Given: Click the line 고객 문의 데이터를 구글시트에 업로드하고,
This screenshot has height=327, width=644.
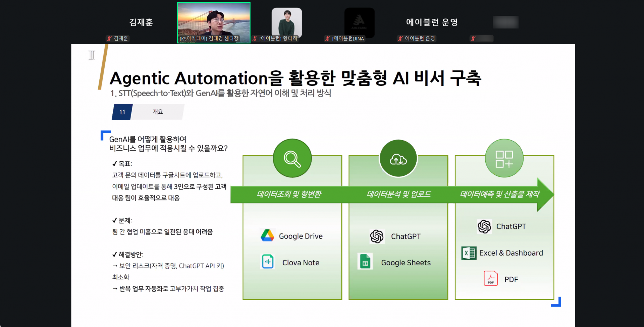Looking at the screenshot, I should [167, 175].
